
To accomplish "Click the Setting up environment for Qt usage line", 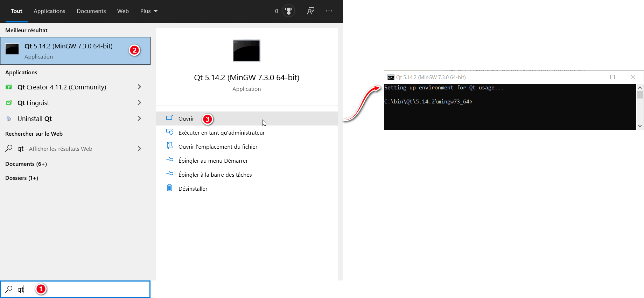I will pos(444,88).
